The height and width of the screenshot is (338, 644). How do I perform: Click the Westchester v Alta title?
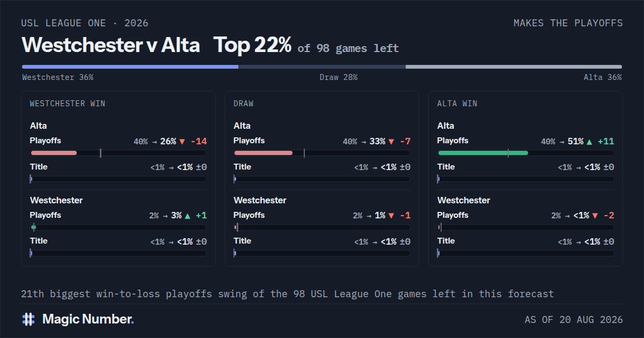click(x=111, y=45)
